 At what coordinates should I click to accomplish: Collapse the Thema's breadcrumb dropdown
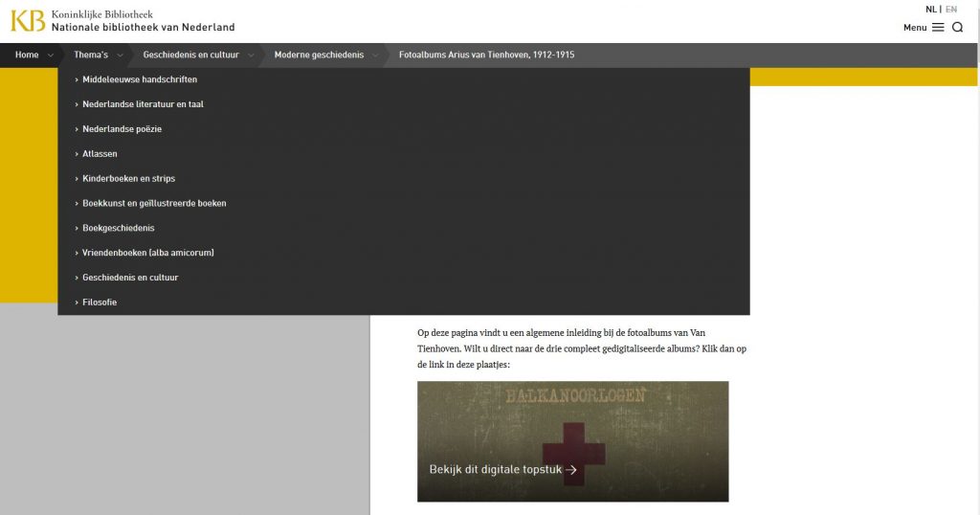click(x=120, y=56)
